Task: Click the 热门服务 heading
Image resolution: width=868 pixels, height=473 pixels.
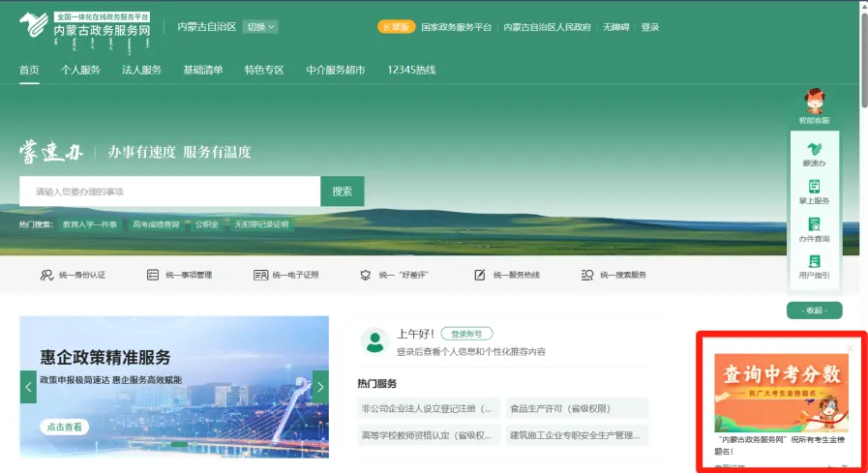Action: pos(377,383)
